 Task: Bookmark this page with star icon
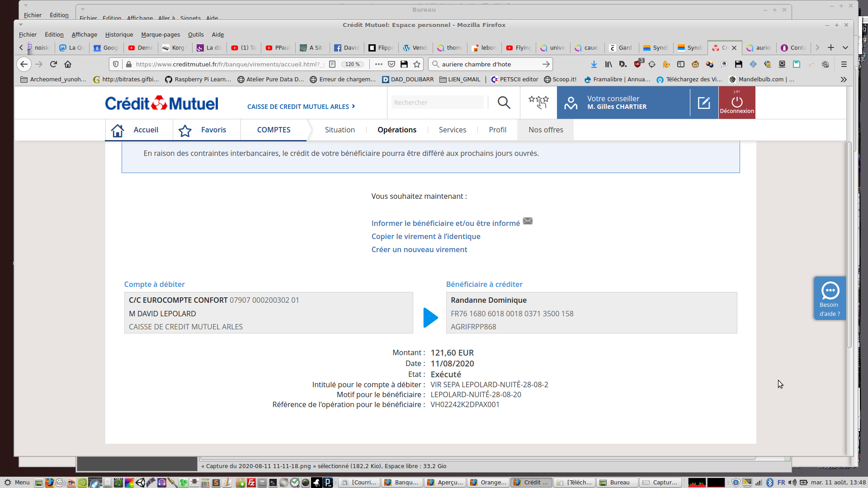[x=417, y=64]
